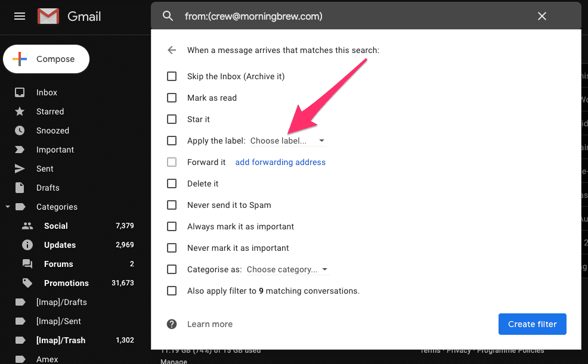The width and height of the screenshot is (588, 364).
Task: Click the search magnifier icon
Action: coord(168,16)
